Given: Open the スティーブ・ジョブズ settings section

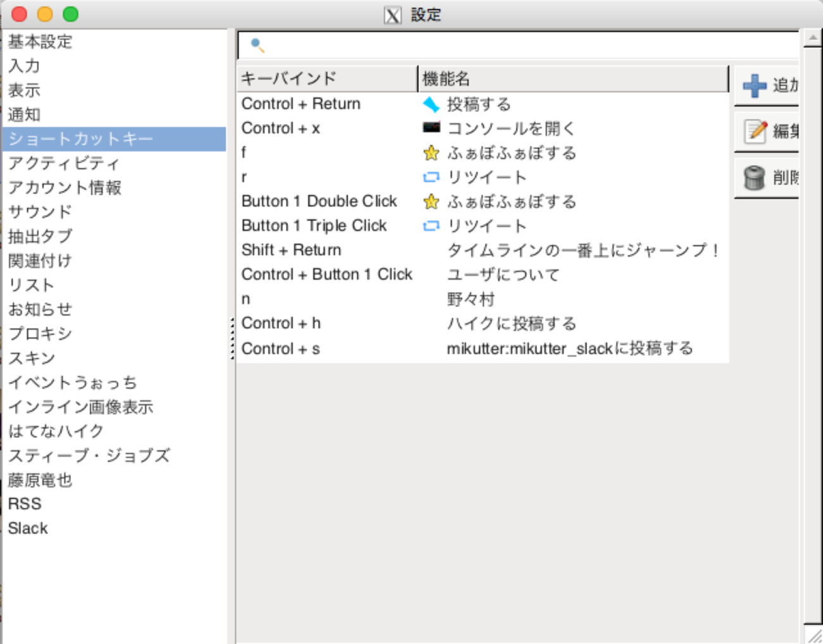Looking at the screenshot, I should (x=114, y=455).
